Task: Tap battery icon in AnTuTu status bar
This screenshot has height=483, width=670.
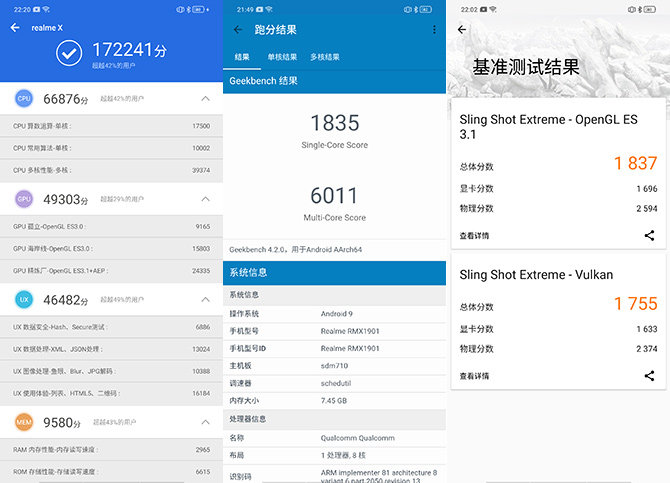Action: 199,9
